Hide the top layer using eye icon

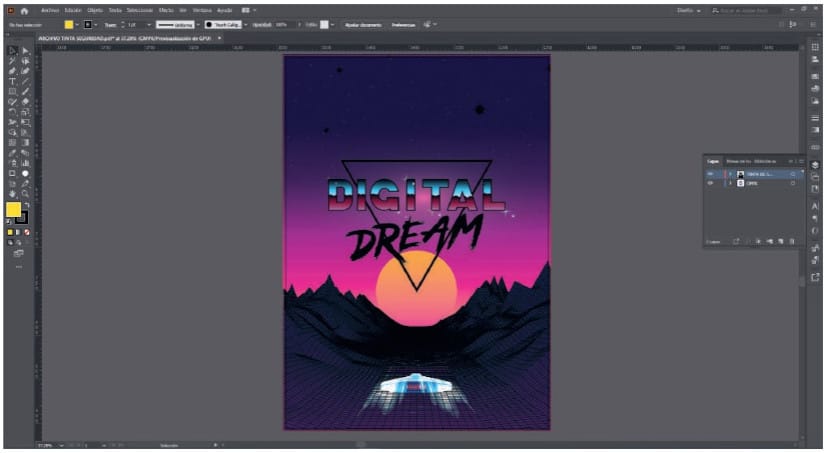[710, 174]
